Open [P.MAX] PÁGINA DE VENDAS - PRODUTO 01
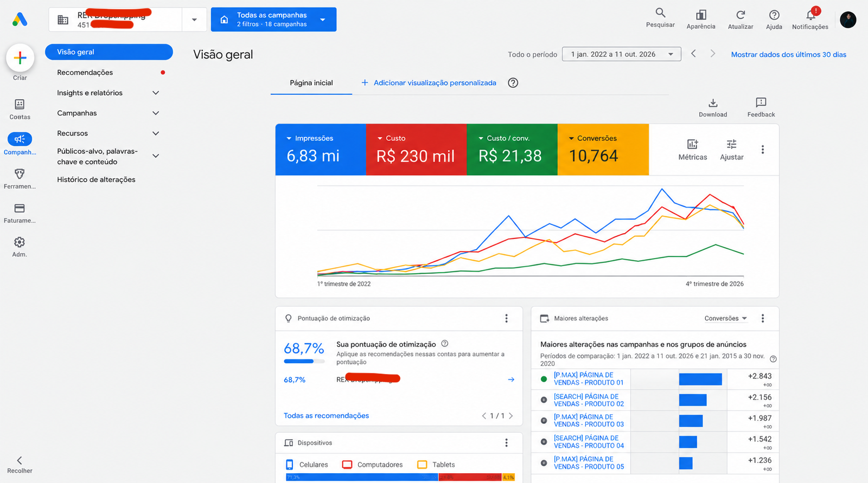 [589, 378]
